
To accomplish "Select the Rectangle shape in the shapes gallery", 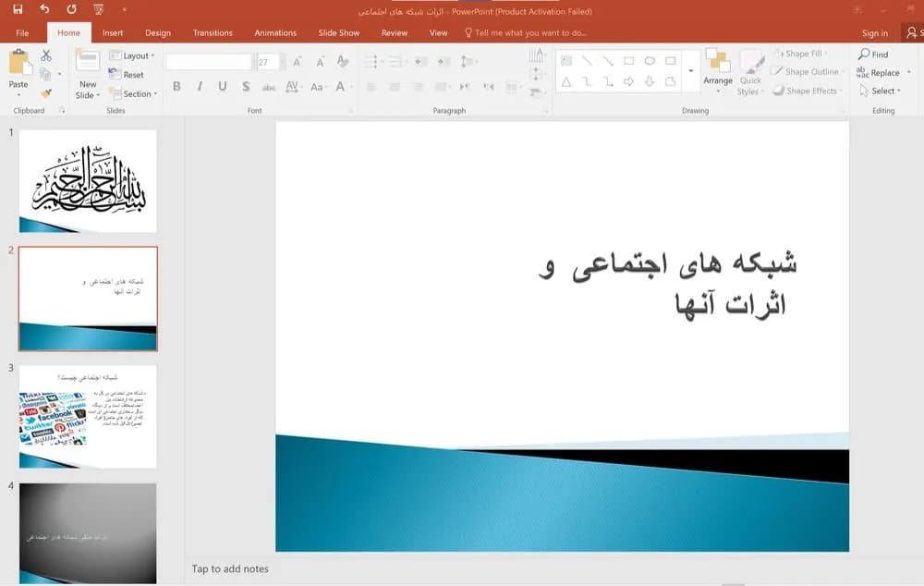I will coord(628,61).
